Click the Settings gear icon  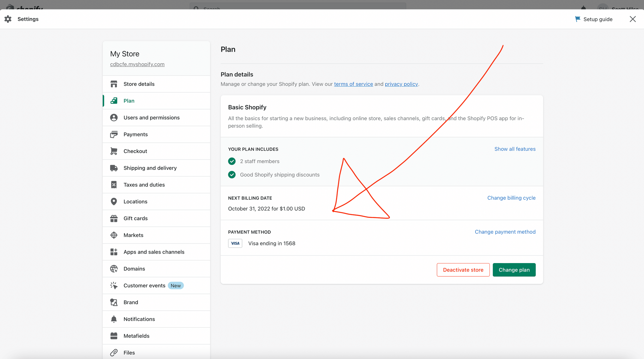8,19
